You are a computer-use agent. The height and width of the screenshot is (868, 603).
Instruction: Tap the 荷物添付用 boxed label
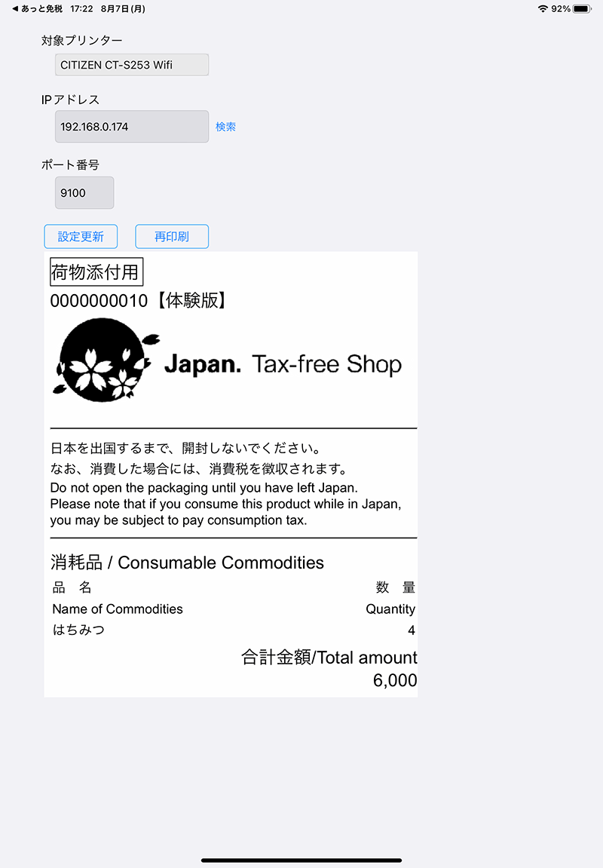(96, 271)
